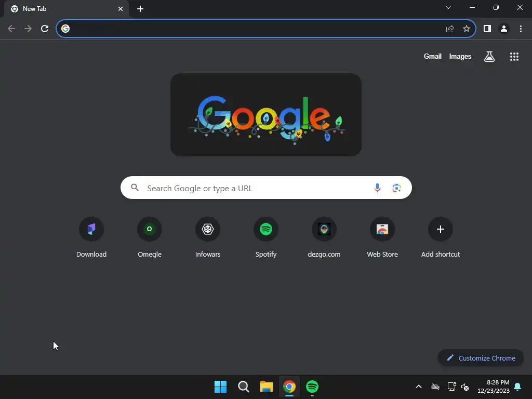Open the Images link
Viewport: 532px width, 399px height.
click(460, 56)
